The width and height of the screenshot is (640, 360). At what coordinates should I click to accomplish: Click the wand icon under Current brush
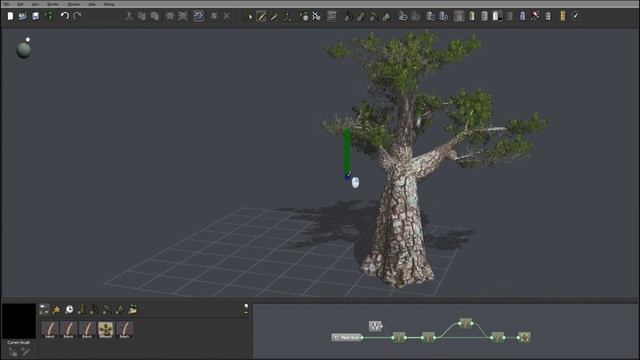pos(26,352)
